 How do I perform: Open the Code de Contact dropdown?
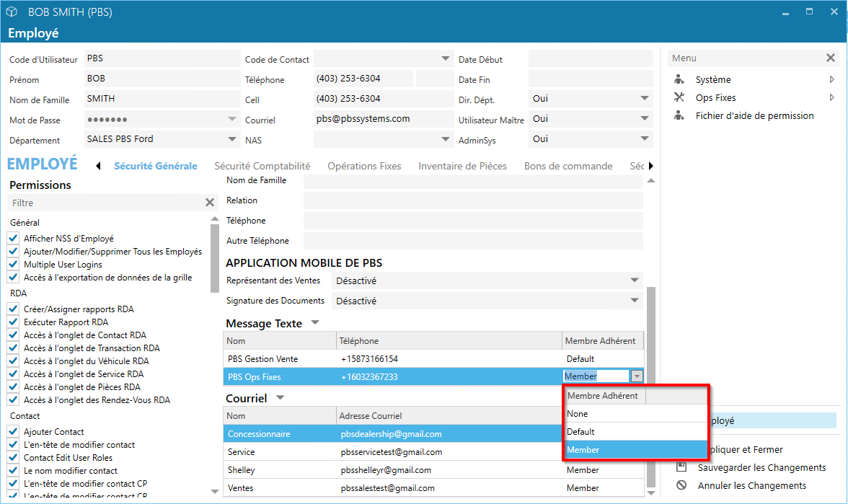click(x=445, y=58)
